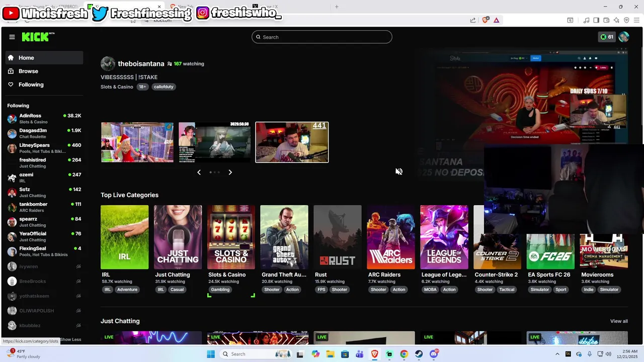Click the theboisantana channel name
The height and width of the screenshot is (362, 644).
point(141,64)
